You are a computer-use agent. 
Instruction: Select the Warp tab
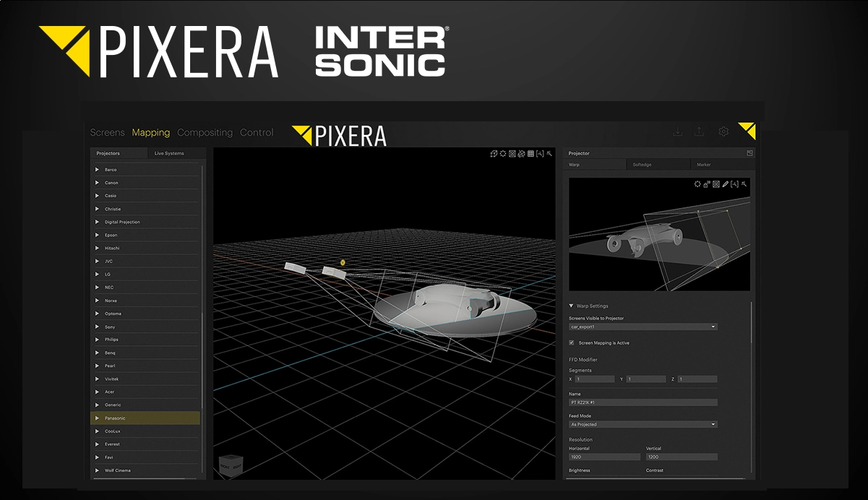pos(595,165)
